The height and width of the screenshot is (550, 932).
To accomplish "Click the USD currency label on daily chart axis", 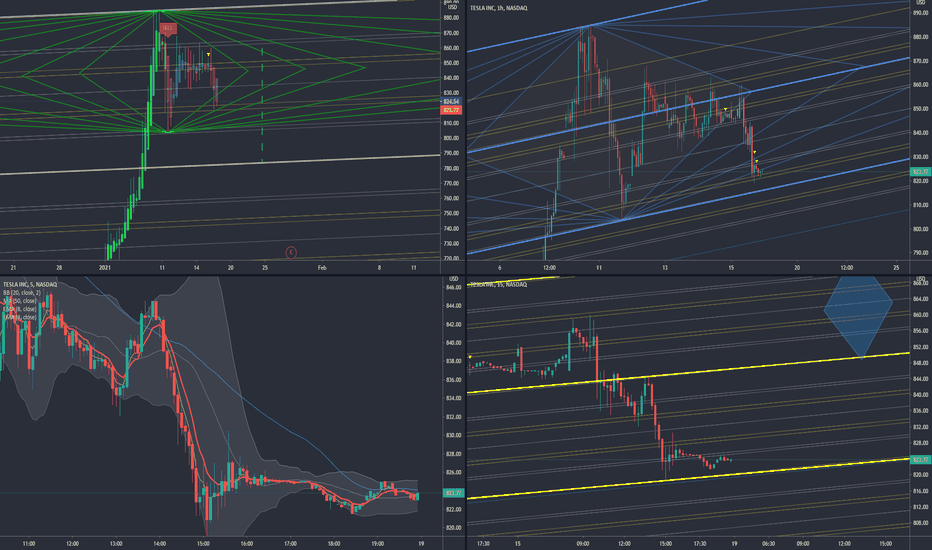I will coord(452,8).
